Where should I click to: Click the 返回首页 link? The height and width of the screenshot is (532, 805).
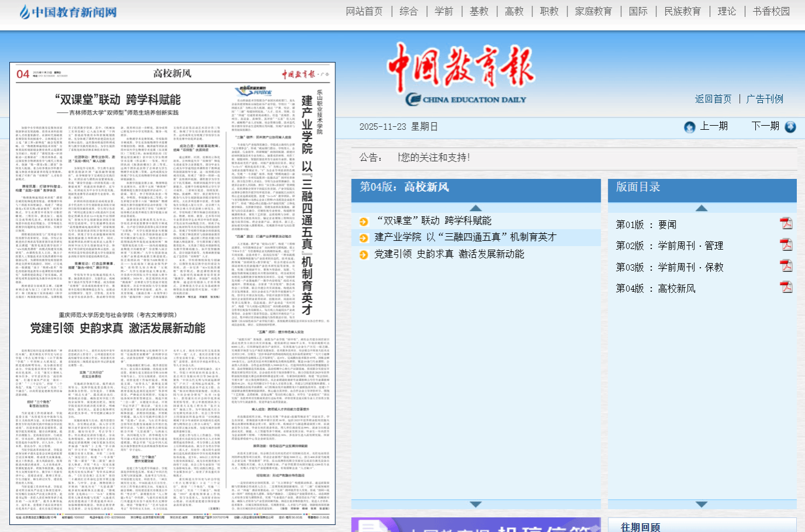pyautogui.click(x=713, y=99)
